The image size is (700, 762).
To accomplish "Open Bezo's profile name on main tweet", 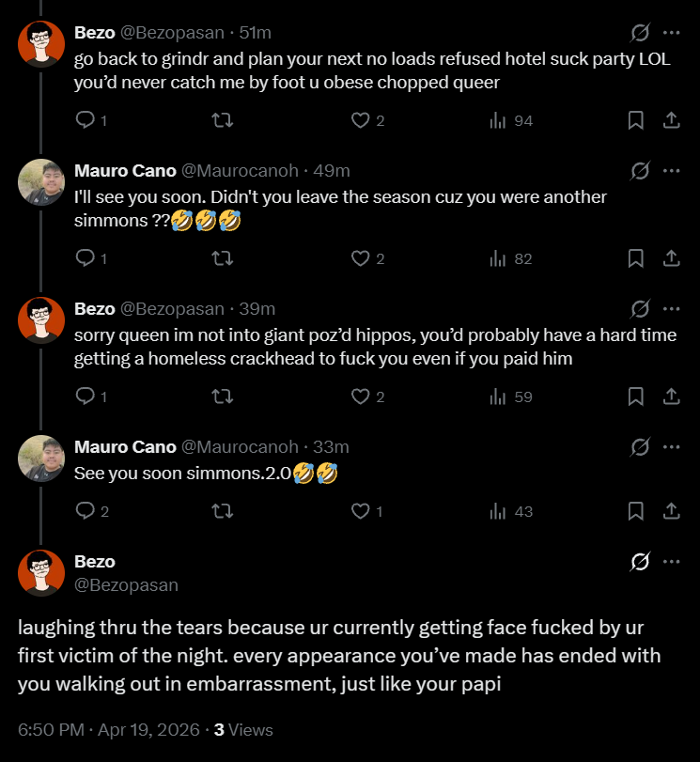I will pos(95,561).
